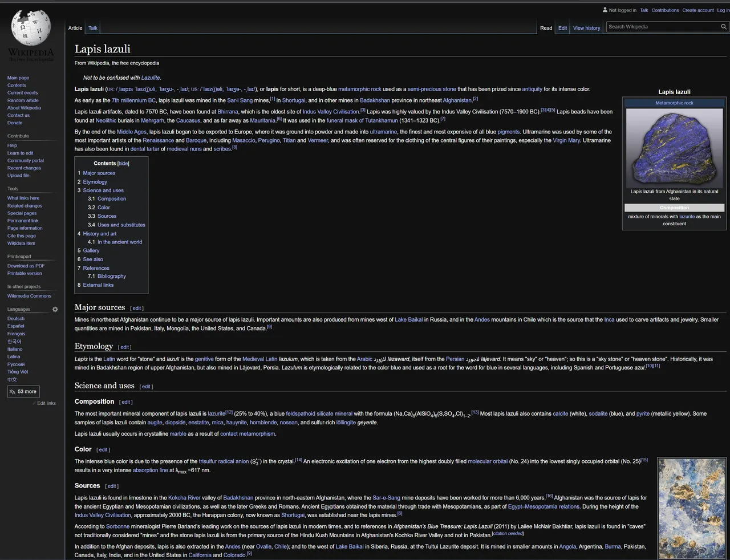Jump to Etymology in Contents

95,182
